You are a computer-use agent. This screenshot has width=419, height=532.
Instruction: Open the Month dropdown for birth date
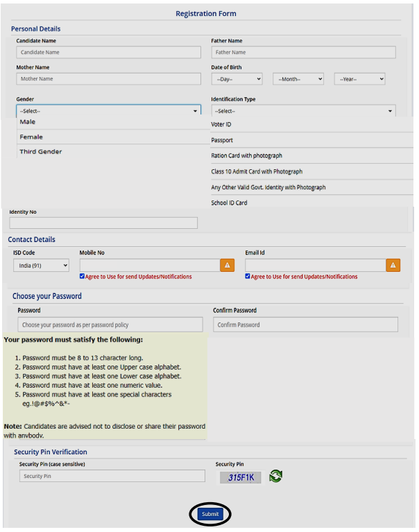(298, 79)
